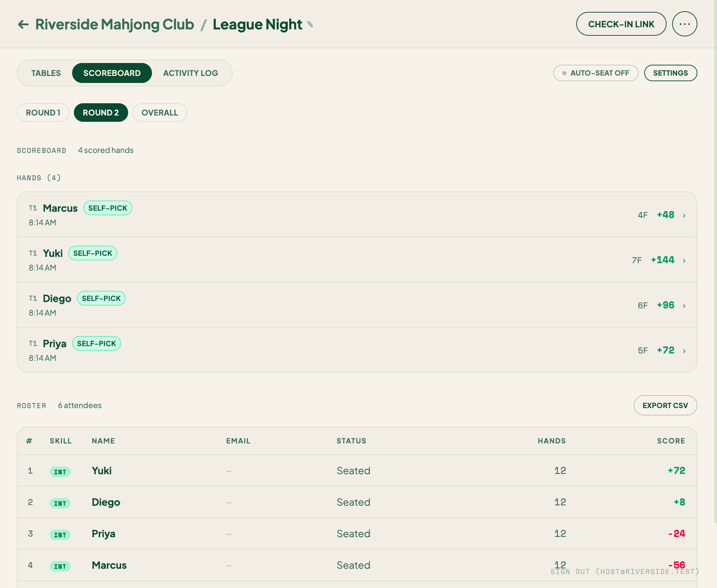
Task: Click the '4 scored hands' label
Action: click(x=106, y=150)
